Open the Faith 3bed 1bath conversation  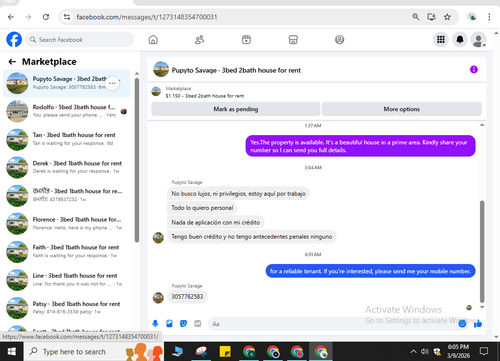pyautogui.click(x=67, y=252)
